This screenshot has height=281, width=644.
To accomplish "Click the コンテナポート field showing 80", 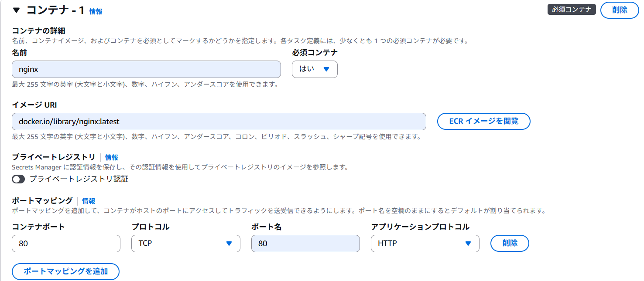I will (x=66, y=244).
